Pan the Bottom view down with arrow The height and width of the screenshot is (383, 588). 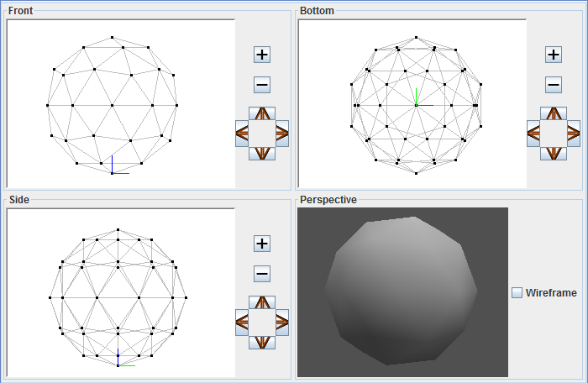553,154
